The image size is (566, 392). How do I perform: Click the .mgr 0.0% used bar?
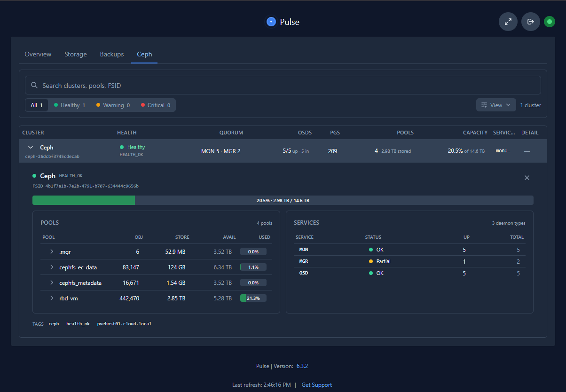pos(253,252)
